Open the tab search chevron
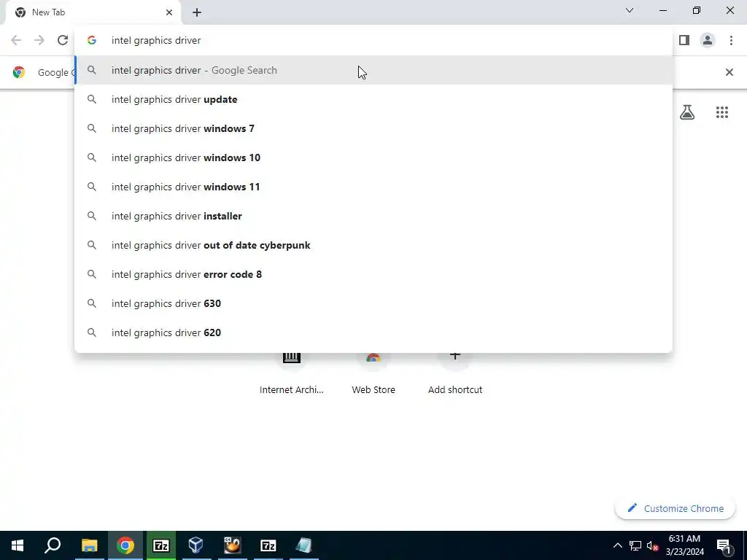 [630, 10]
